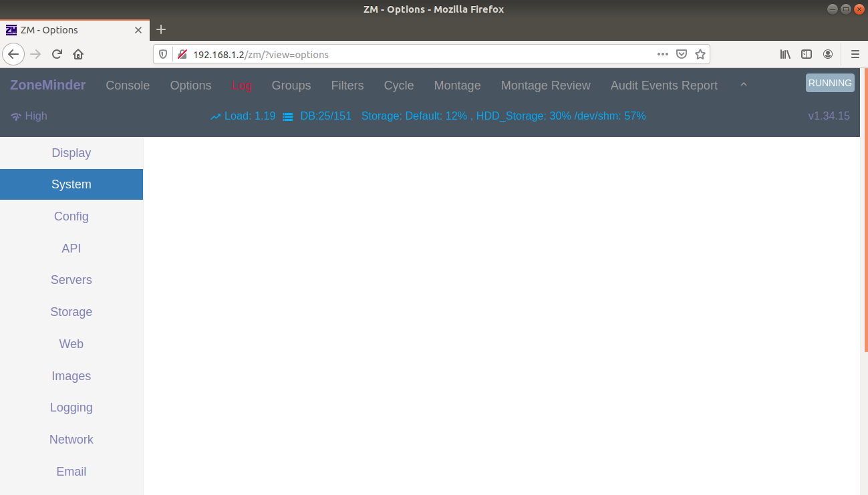This screenshot has width=868, height=495.
Task: Open the Options menu item
Action: click(190, 86)
